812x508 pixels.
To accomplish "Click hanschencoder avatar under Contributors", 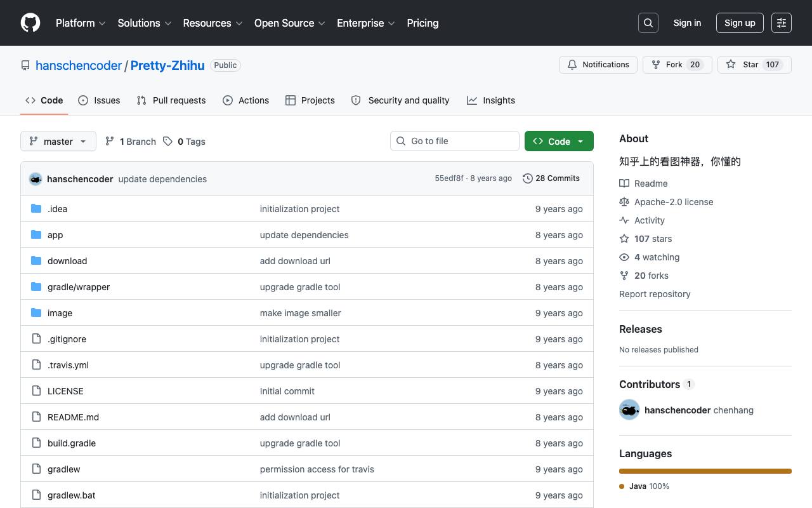I will [629, 410].
